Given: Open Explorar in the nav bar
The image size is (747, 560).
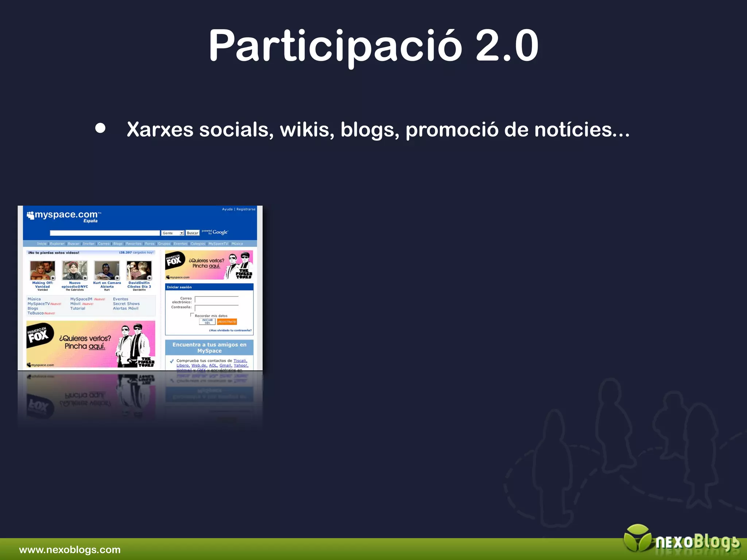Looking at the screenshot, I should 57,244.
